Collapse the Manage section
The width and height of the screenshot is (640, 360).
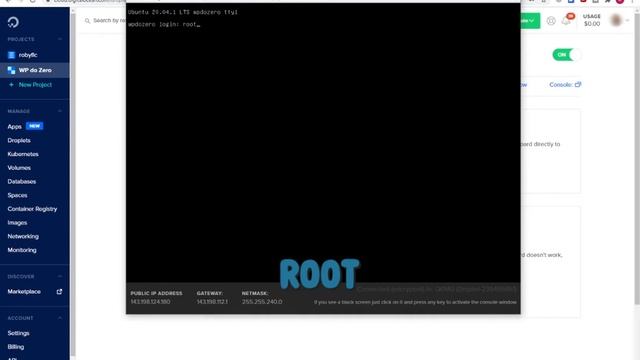click(x=60, y=111)
